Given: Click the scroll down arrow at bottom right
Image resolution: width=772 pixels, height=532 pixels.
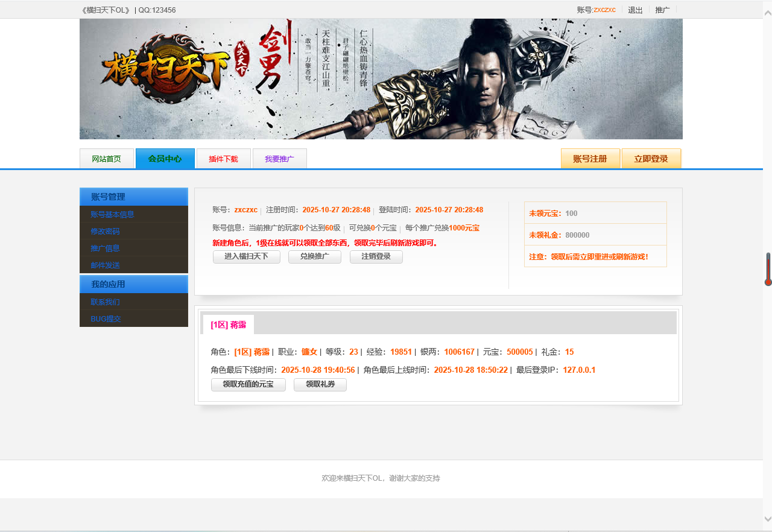Looking at the screenshot, I should 767,518.
